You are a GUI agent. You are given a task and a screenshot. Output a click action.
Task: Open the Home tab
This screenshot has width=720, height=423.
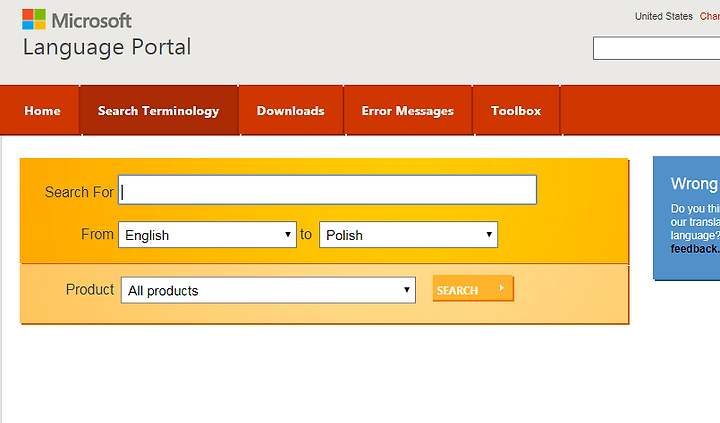[x=42, y=111]
